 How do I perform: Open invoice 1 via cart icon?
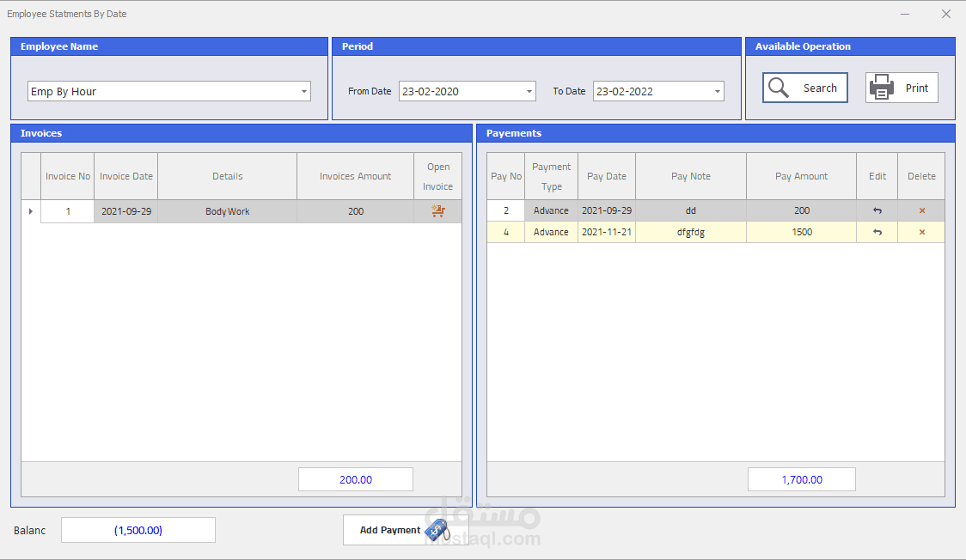tap(438, 211)
